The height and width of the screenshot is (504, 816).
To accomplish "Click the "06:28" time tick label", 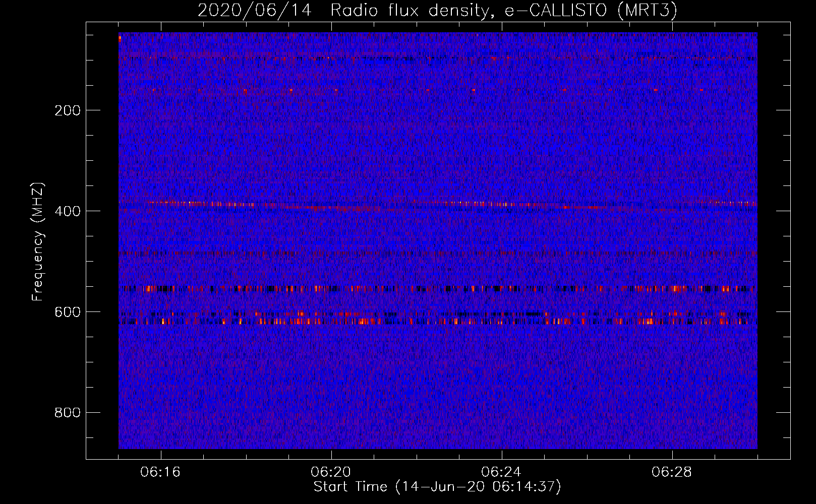I will coord(672,472).
